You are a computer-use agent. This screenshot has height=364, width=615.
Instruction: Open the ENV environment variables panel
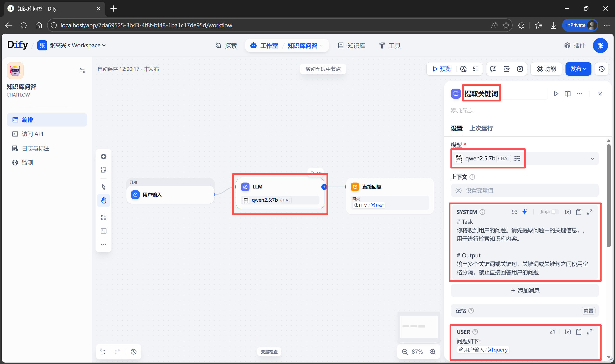(506, 69)
